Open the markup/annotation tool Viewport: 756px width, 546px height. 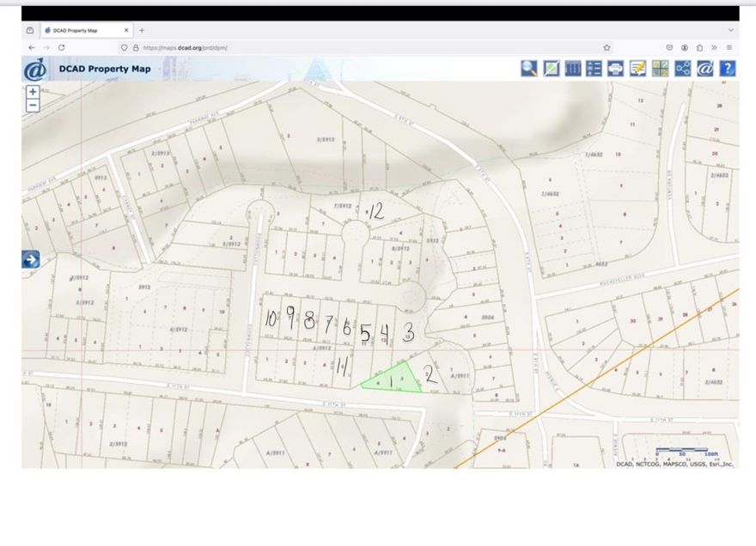tap(637, 67)
